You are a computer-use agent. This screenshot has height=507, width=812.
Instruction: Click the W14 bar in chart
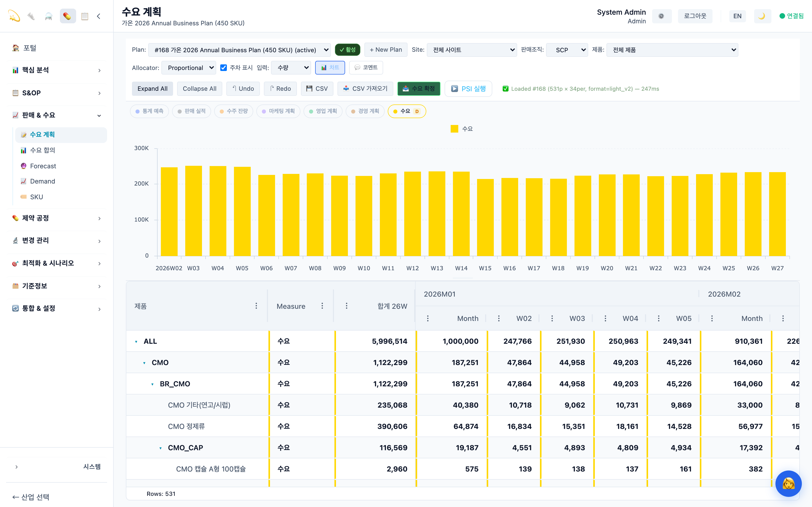[461, 214]
